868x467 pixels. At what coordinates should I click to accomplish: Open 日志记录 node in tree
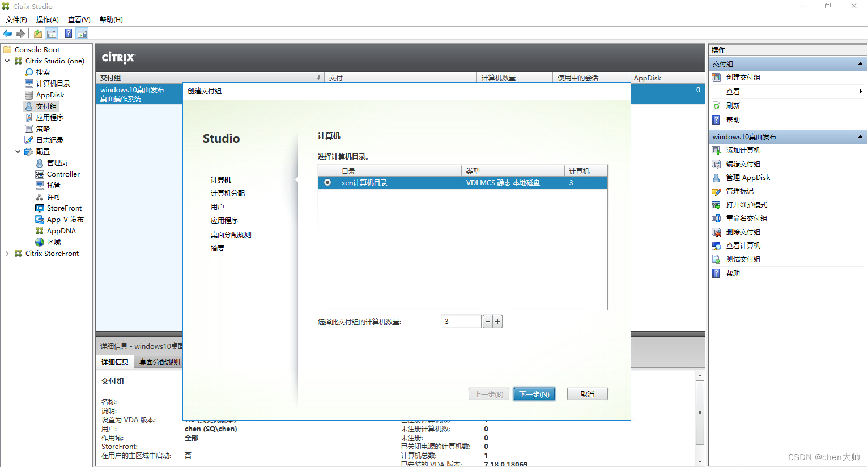(x=50, y=140)
